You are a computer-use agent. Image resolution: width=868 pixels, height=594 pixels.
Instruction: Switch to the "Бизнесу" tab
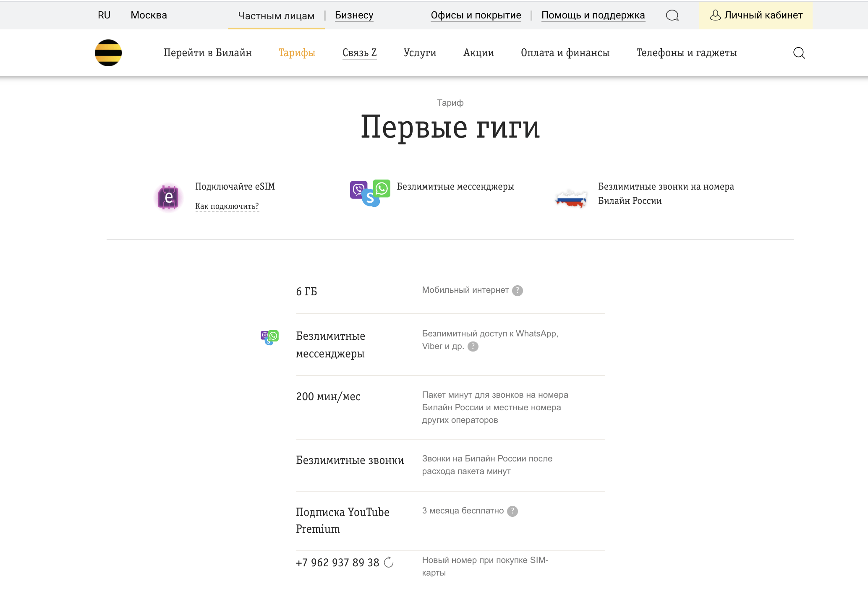(x=353, y=15)
